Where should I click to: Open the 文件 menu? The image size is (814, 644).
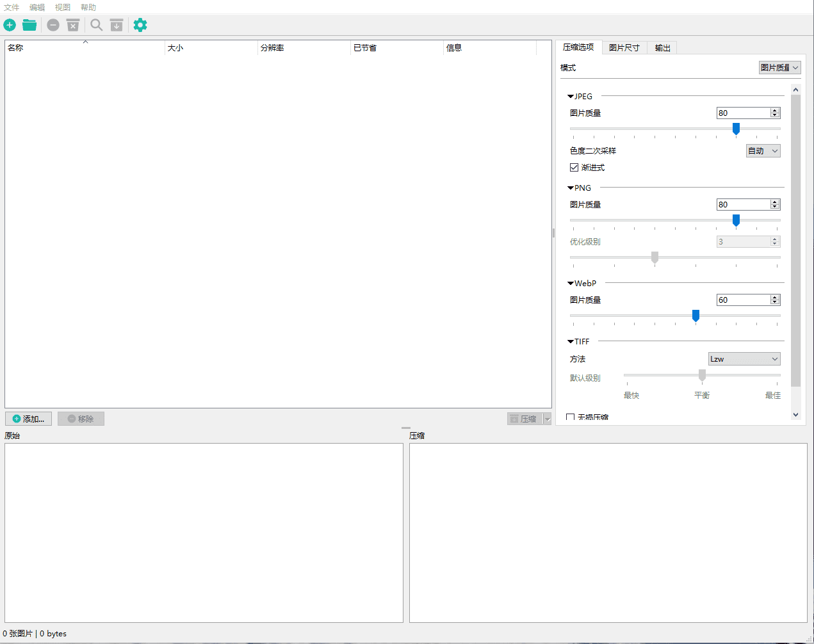point(12,7)
